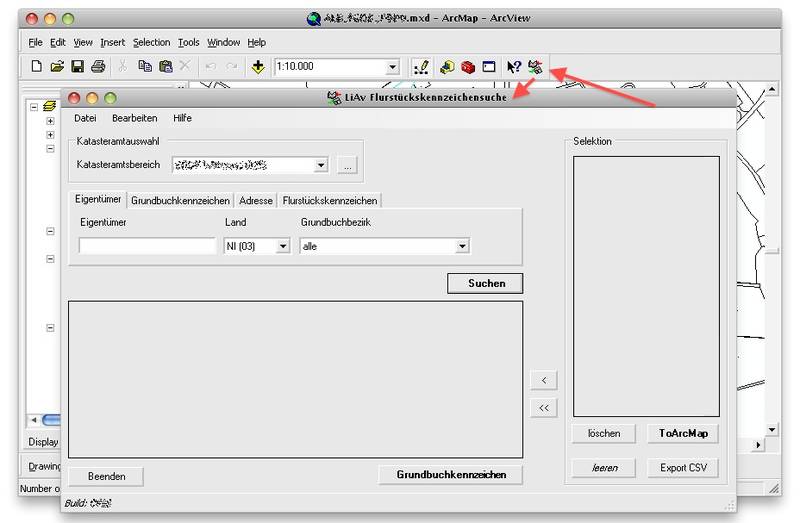This screenshot has width=800, height=523.
Task: Open ArcMap File menu
Action: click(35, 42)
